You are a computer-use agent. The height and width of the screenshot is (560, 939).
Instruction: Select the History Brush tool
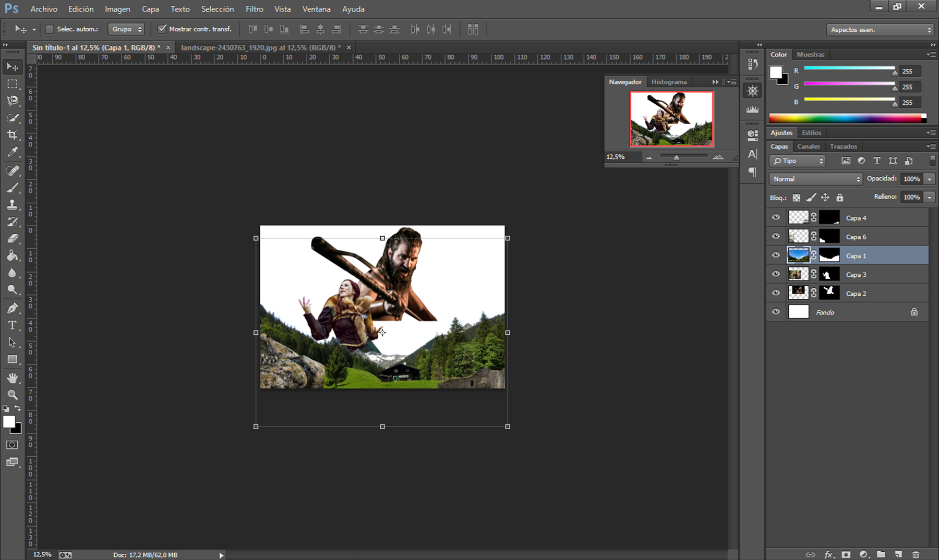pyautogui.click(x=13, y=222)
